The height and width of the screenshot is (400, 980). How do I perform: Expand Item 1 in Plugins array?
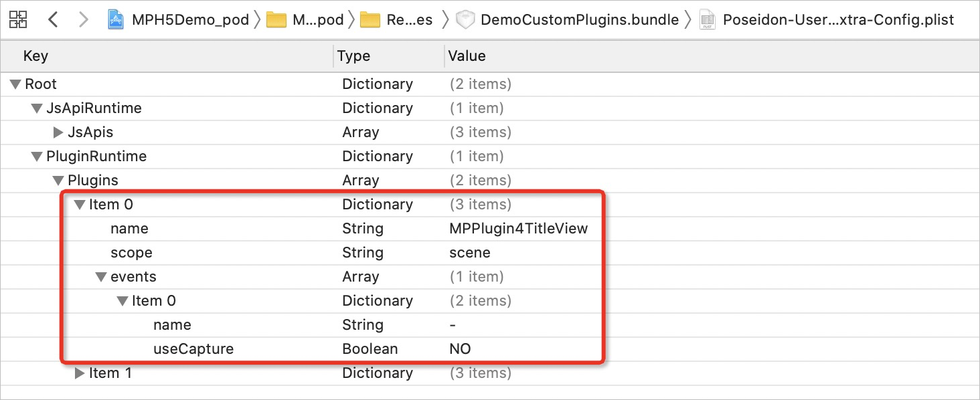[79, 373]
